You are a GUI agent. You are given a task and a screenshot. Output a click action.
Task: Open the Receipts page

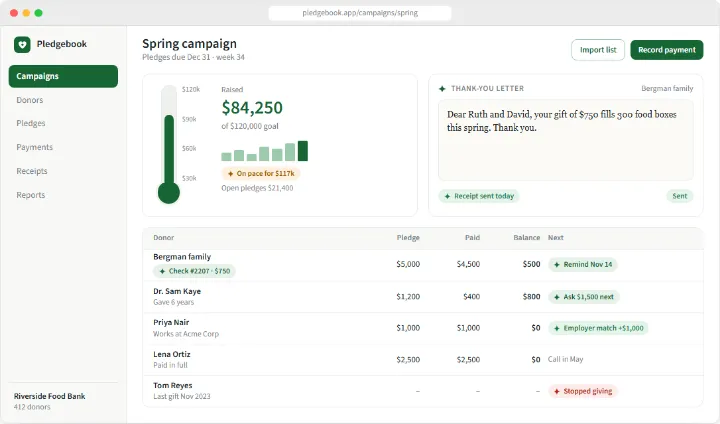coord(32,171)
